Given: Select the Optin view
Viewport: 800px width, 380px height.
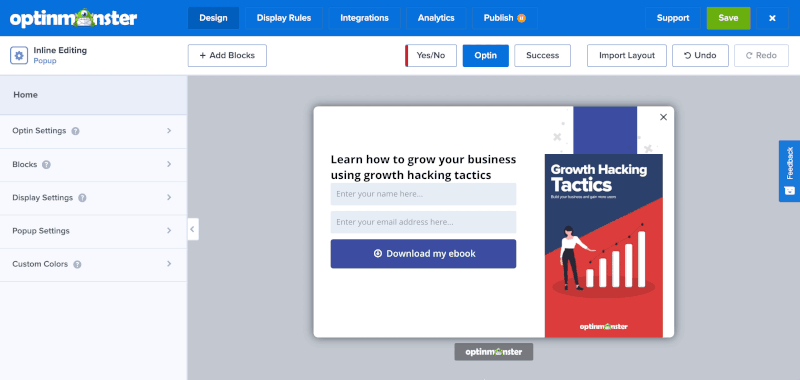Looking at the screenshot, I should [x=486, y=56].
